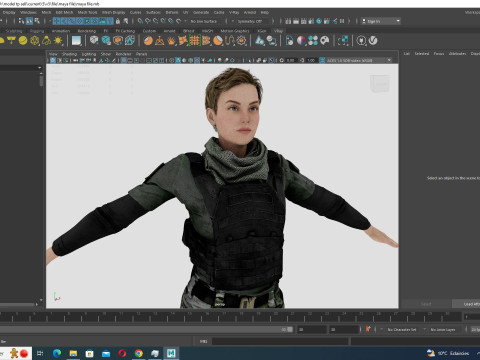Click the MEL command line input
Viewport: 480px width, 360px height.
point(280,341)
